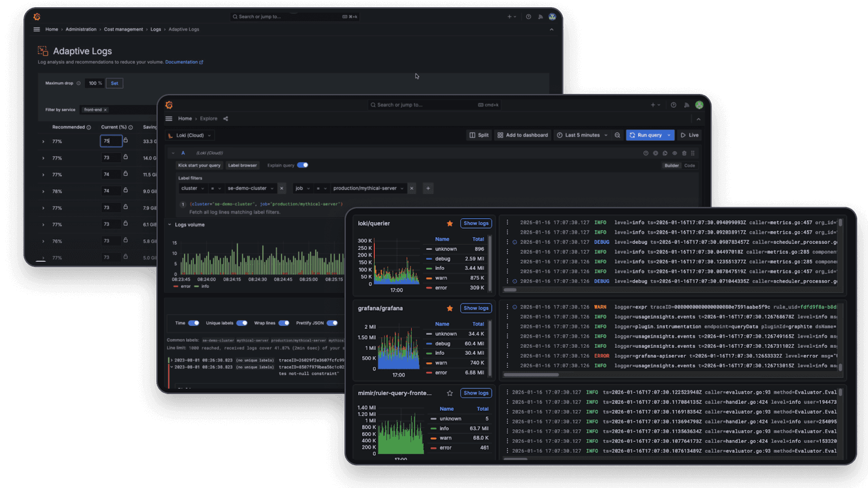868x488 pixels.
Task: Switch to the Builder query mode
Action: [671, 166]
